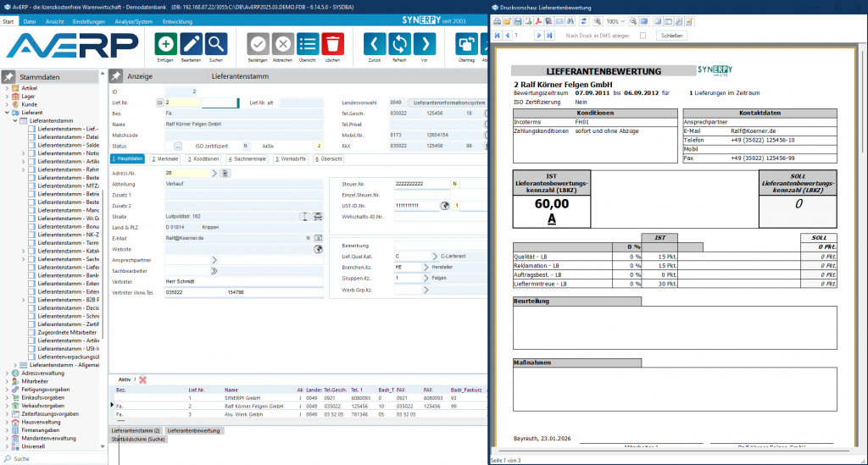Tick the Nach Druck im DMS ablegen checkbox
Viewport: 868px width, 465px height.
643,36
